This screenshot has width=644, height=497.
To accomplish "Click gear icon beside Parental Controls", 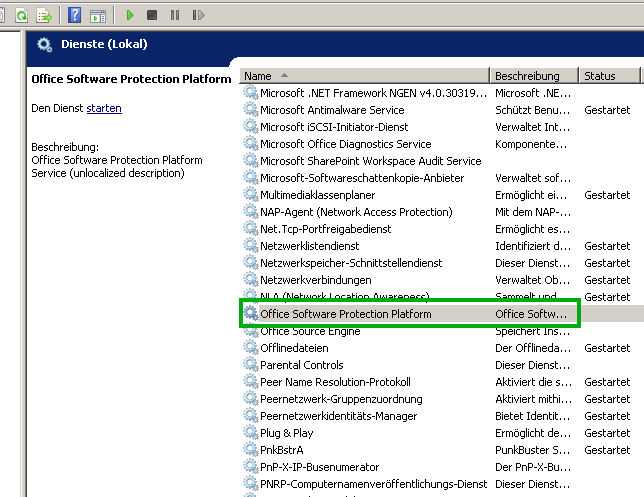I will [251, 364].
